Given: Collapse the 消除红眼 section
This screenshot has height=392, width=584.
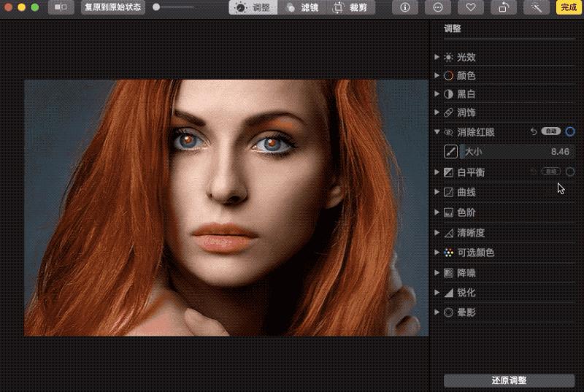Looking at the screenshot, I should tap(437, 132).
